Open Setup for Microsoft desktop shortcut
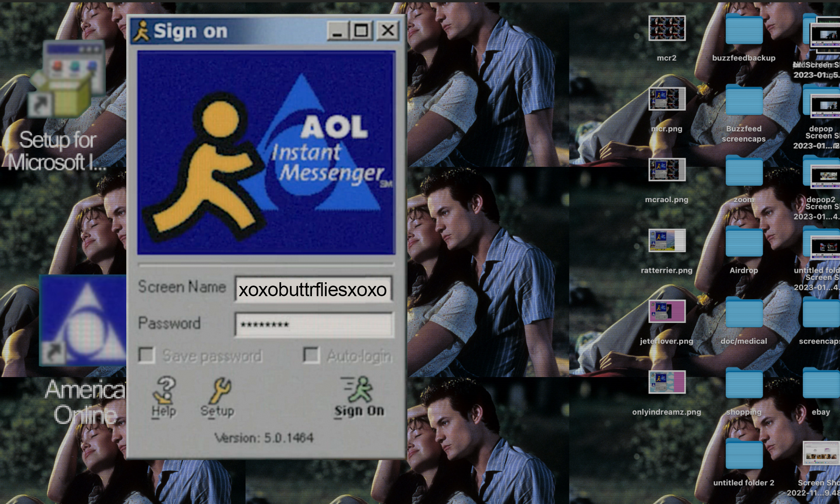 [66, 79]
